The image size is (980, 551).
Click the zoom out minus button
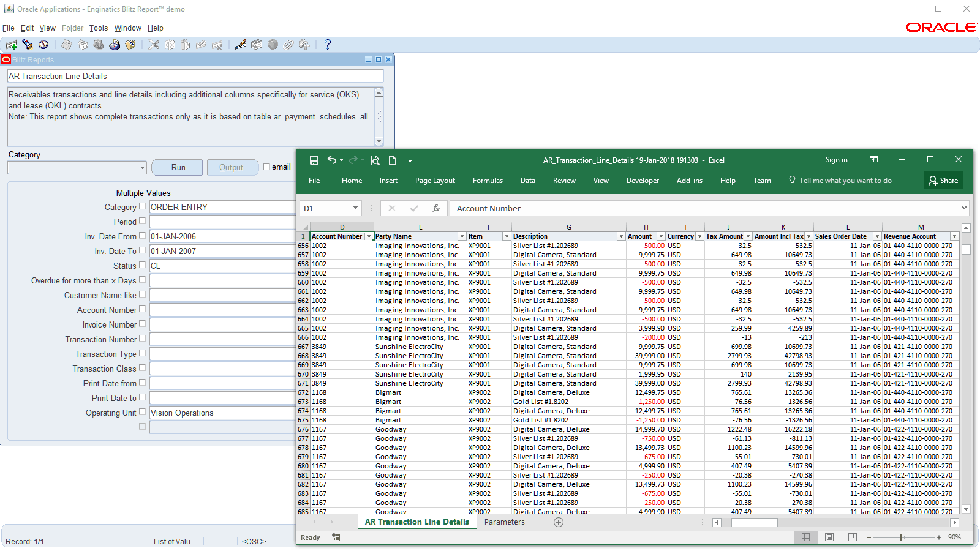click(869, 538)
